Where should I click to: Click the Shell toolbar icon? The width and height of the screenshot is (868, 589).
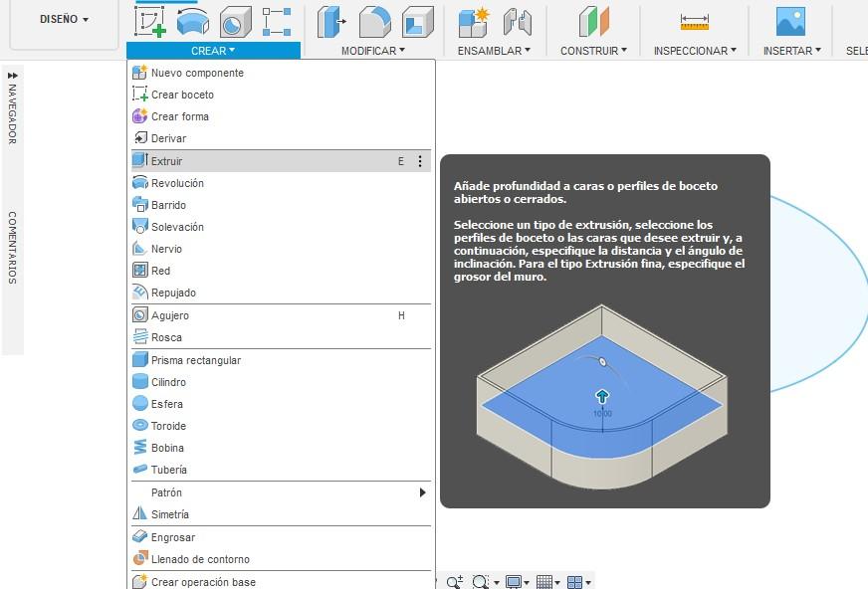tap(418, 22)
